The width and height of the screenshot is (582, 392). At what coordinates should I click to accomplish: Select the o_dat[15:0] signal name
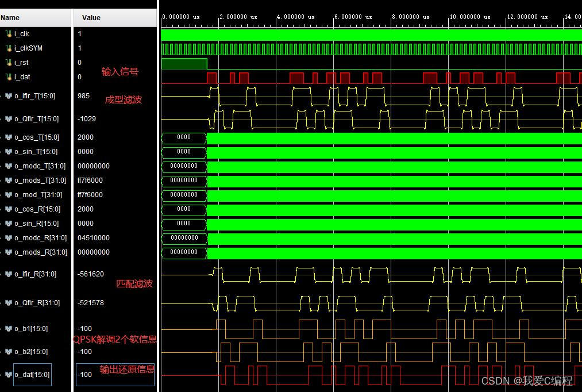coord(32,375)
